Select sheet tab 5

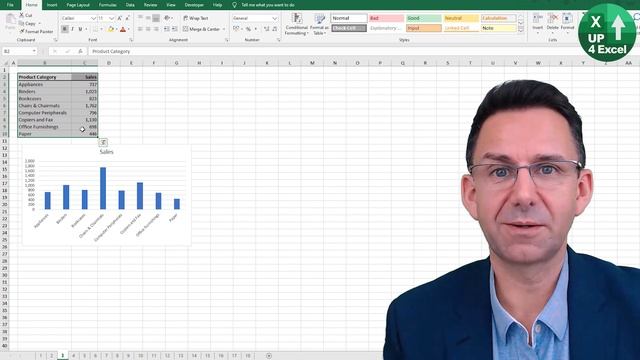click(x=84, y=356)
